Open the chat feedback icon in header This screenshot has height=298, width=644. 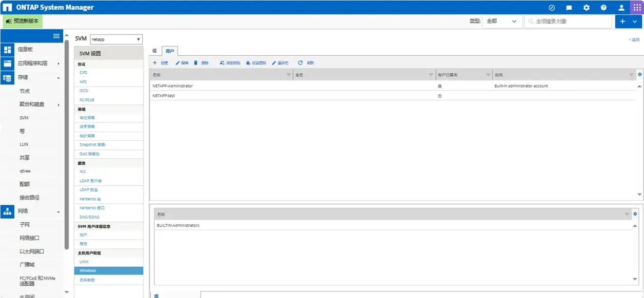point(569,8)
